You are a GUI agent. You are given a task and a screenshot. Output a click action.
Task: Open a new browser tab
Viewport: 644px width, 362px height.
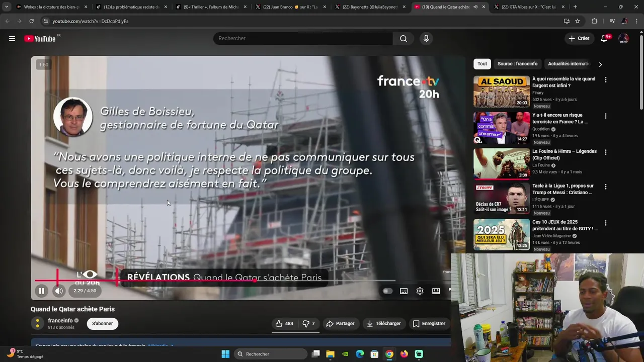pos(575,7)
